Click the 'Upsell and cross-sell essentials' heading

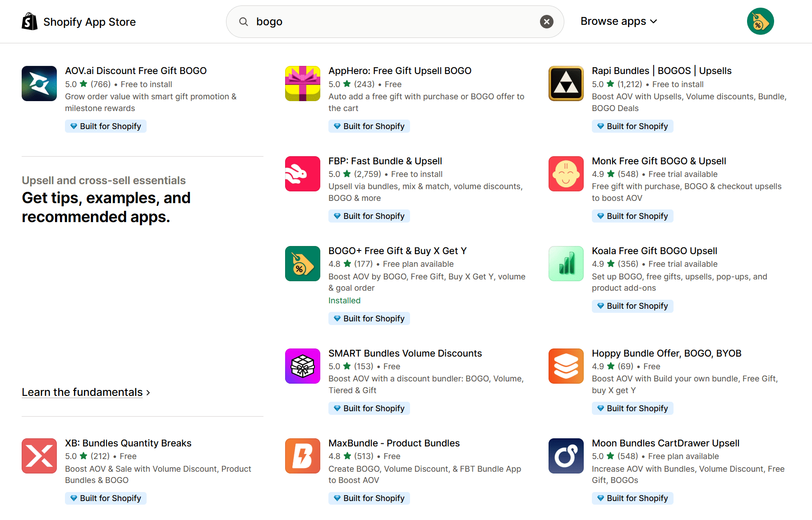104,181
